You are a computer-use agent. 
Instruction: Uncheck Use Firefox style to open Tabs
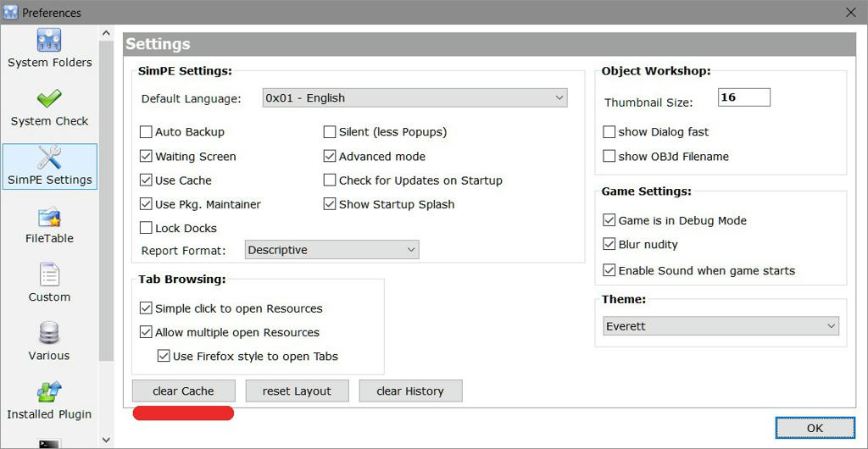164,357
